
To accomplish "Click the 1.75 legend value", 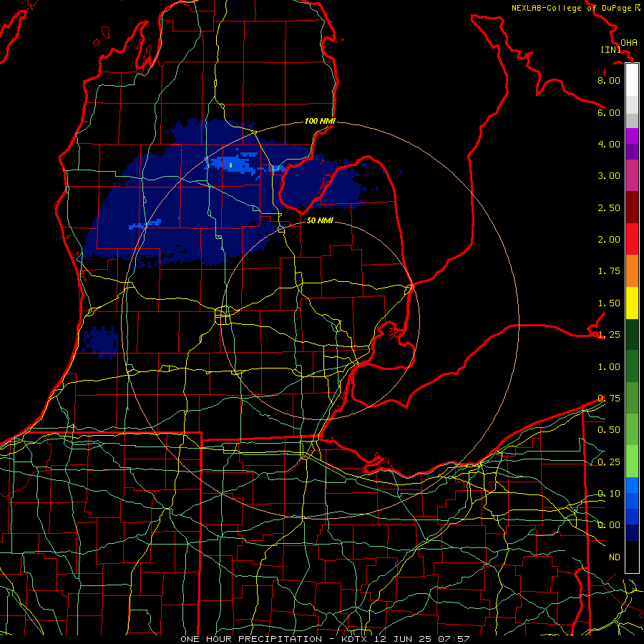I will [609, 271].
